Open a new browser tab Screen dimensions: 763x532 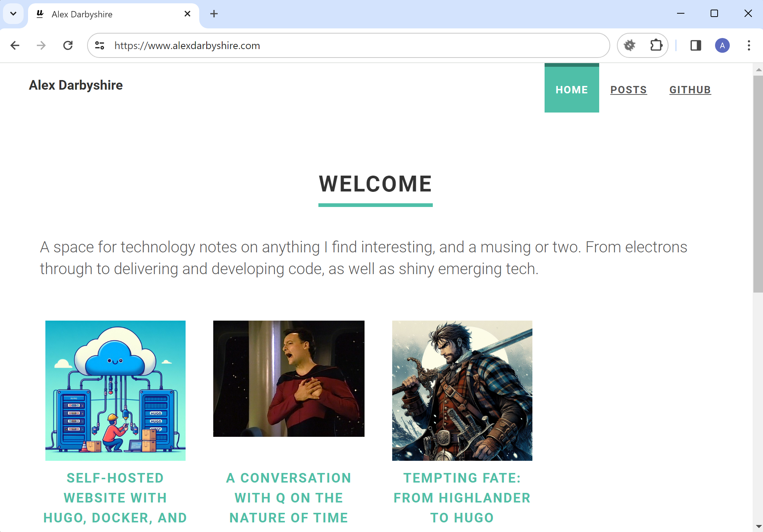pyautogui.click(x=214, y=14)
